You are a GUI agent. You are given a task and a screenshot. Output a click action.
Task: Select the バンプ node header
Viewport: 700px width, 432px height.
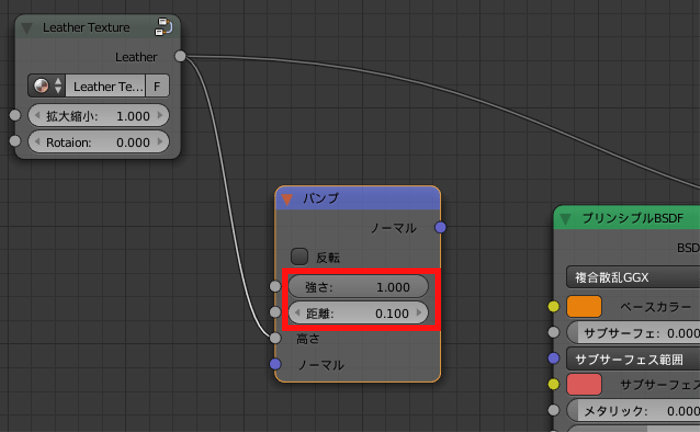point(358,198)
